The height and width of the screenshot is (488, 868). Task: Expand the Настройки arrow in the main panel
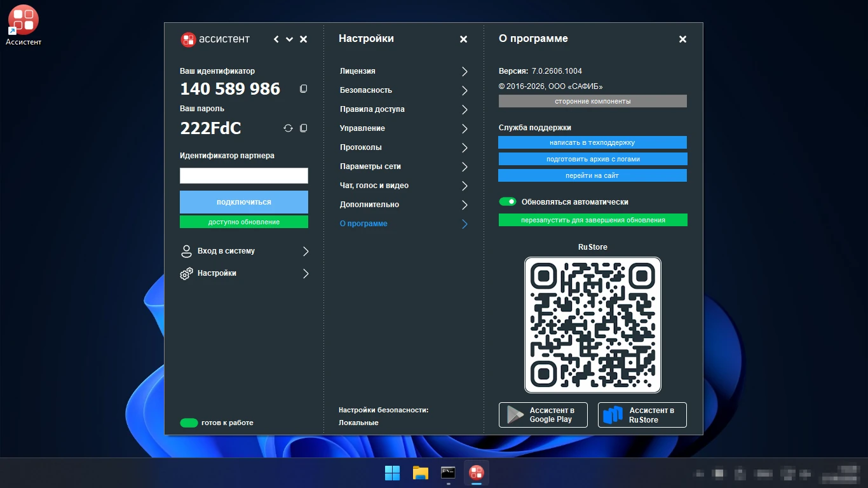coord(306,274)
